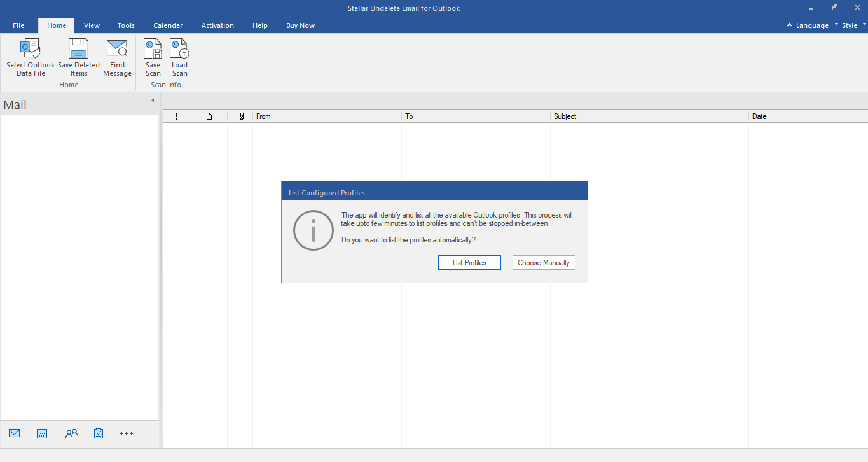Select the Contacts people icon
868x462 pixels.
(x=71, y=433)
